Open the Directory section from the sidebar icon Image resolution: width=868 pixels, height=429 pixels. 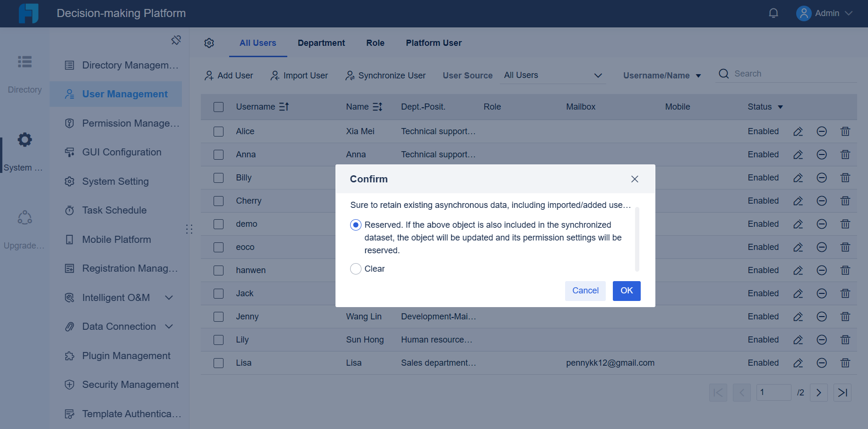pos(24,62)
